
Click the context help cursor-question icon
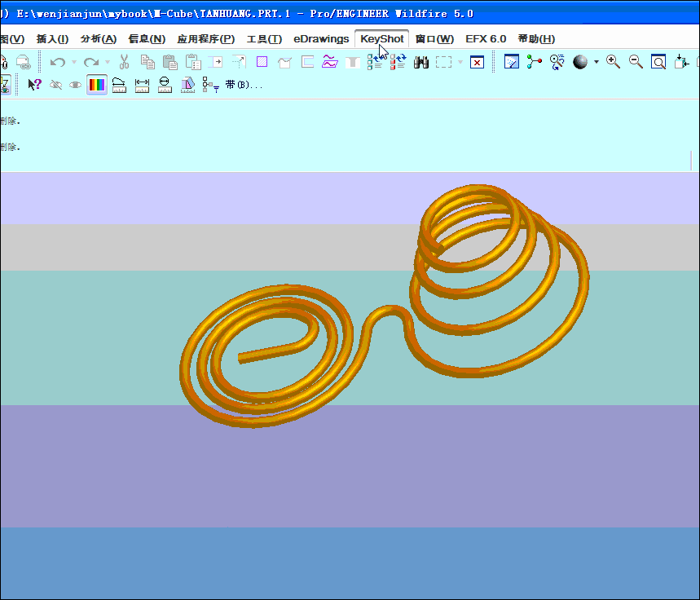coord(34,85)
